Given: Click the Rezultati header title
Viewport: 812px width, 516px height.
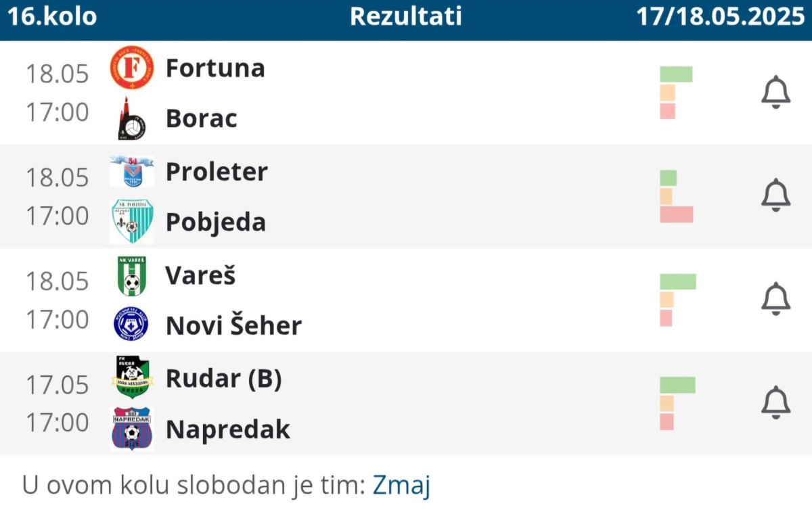Looking at the screenshot, I should coord(406,17).
